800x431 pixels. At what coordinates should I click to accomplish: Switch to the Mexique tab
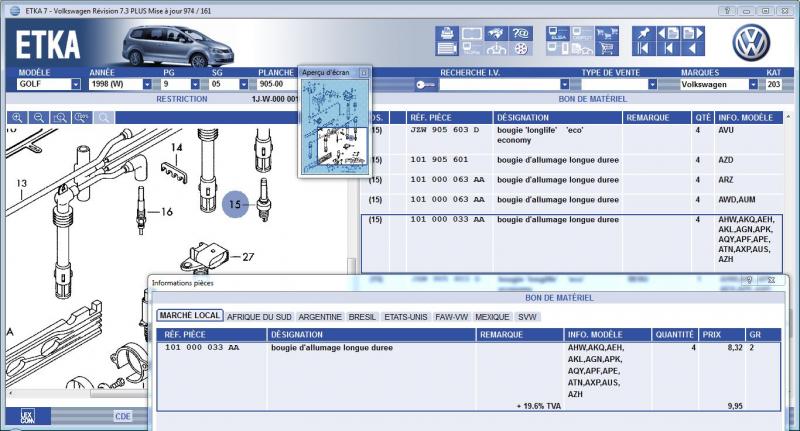[x=492, y=317]
